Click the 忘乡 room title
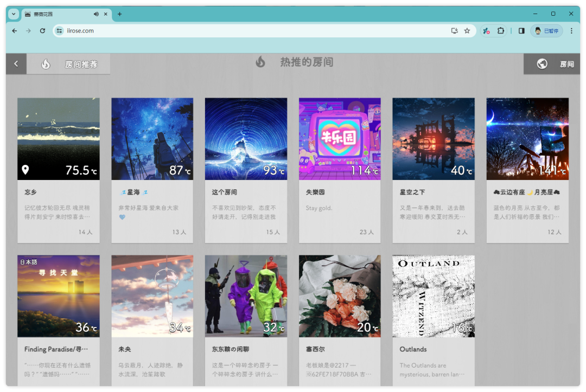The image size is (586, 392). [x=30, y=192]
